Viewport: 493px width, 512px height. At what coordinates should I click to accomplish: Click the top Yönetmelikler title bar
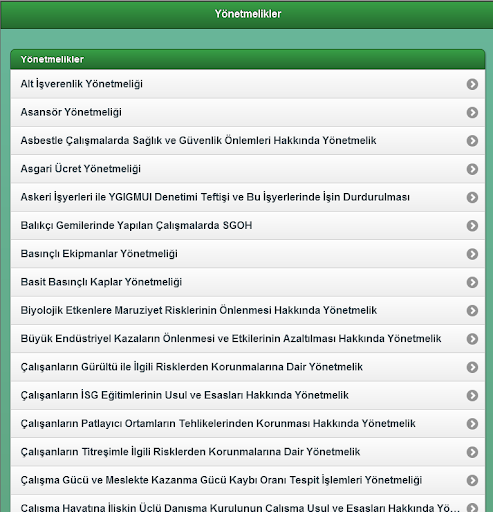tap(247, 14)
